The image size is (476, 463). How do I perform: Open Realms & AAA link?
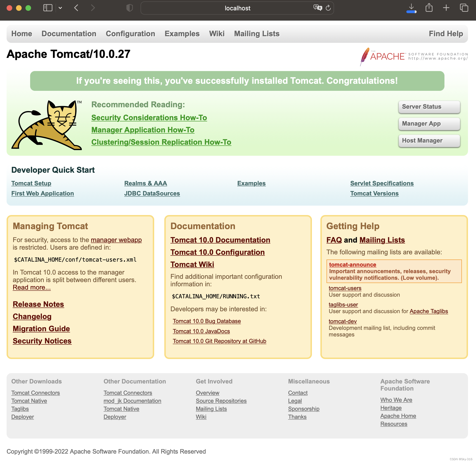coord(145,183)
